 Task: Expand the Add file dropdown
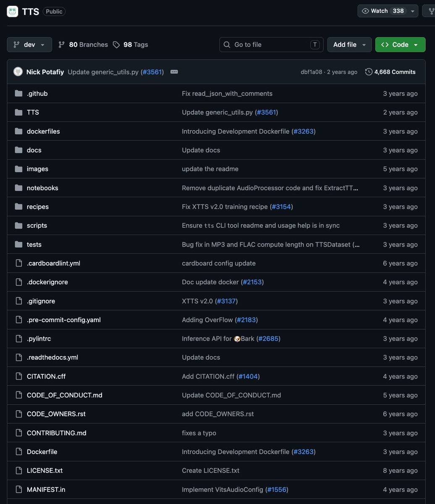349,45
